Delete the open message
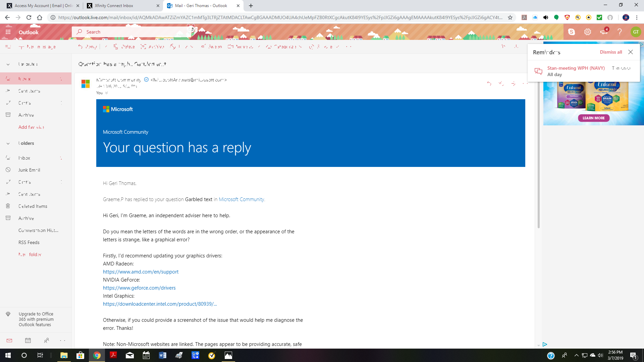The height and width of the screenshot is (362, 644). pyautogui.click(x=124, y=47)
